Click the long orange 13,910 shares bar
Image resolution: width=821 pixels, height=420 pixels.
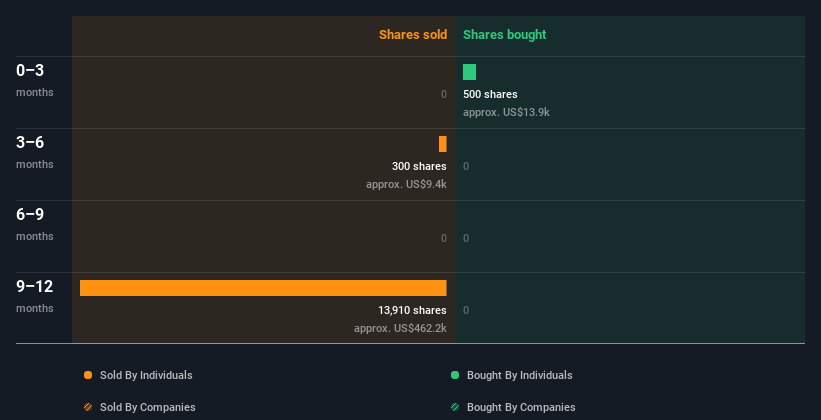tap(263, 288)
